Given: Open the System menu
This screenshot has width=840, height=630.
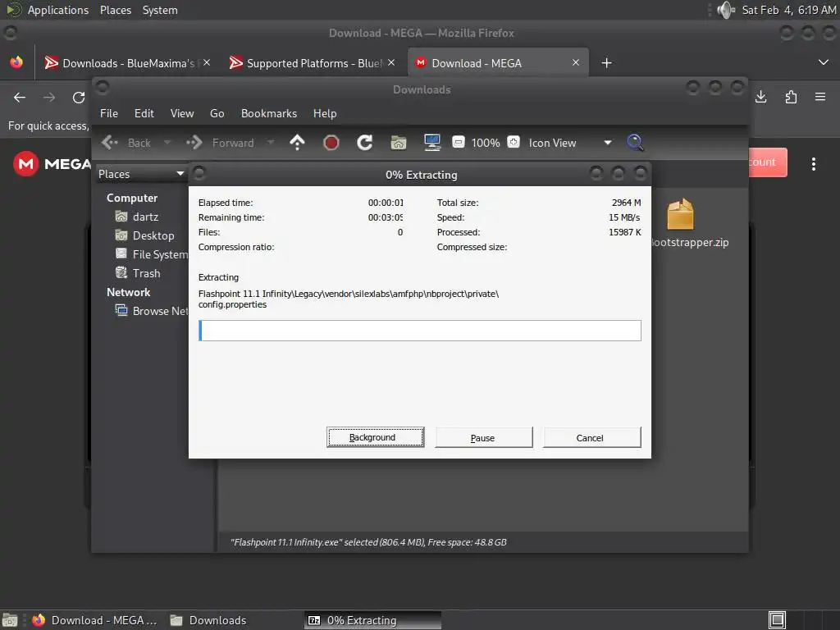Looking at the screenshot, I should click(x=160, y=10).
